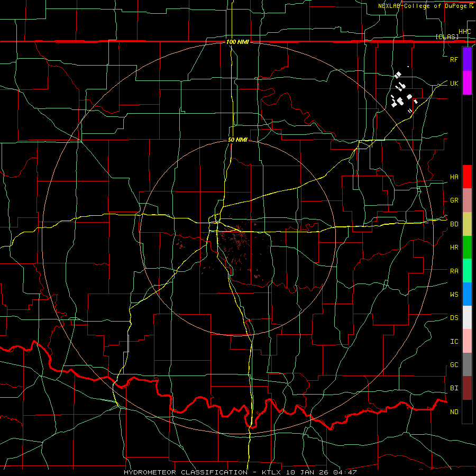Click the magenta UK legend color swatch
Viewport: 476px width, 476px height.
467,83
